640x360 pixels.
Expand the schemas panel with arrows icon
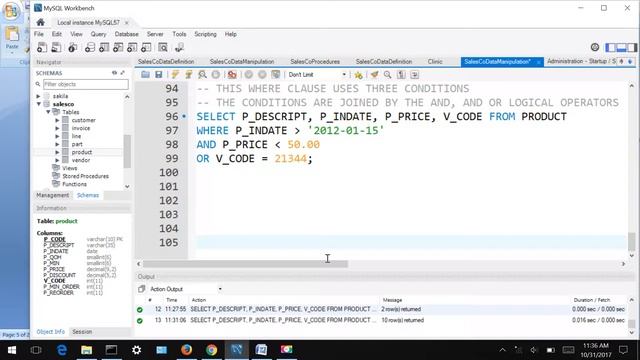click(122, 73)
